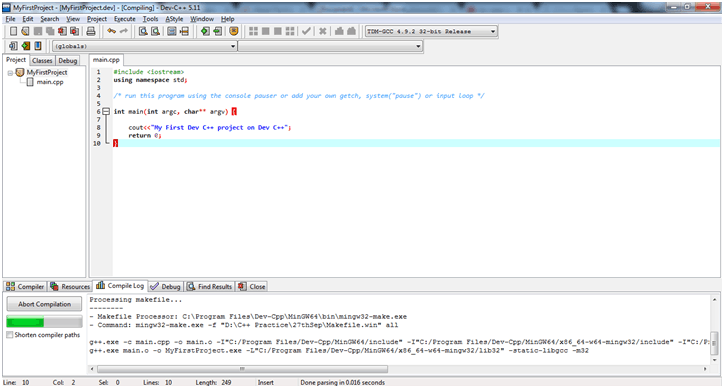
Task: Click the Save All toolbar icon
Action: 50,31
